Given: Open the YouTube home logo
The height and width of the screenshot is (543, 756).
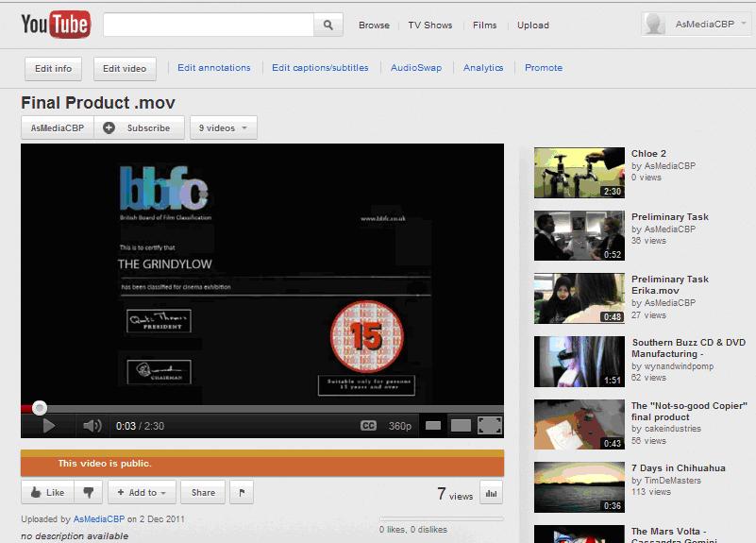Looking at the screenshot, I should 56,25.
